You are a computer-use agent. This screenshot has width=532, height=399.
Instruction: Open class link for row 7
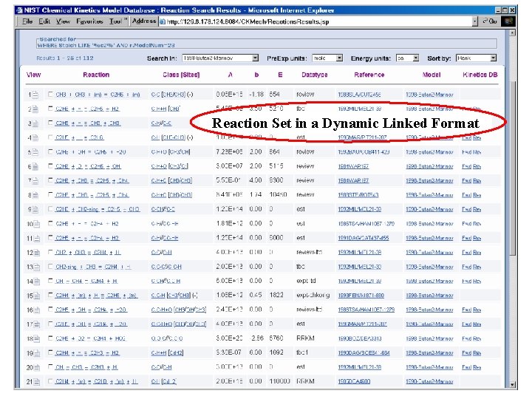click(x=171, y=181)
